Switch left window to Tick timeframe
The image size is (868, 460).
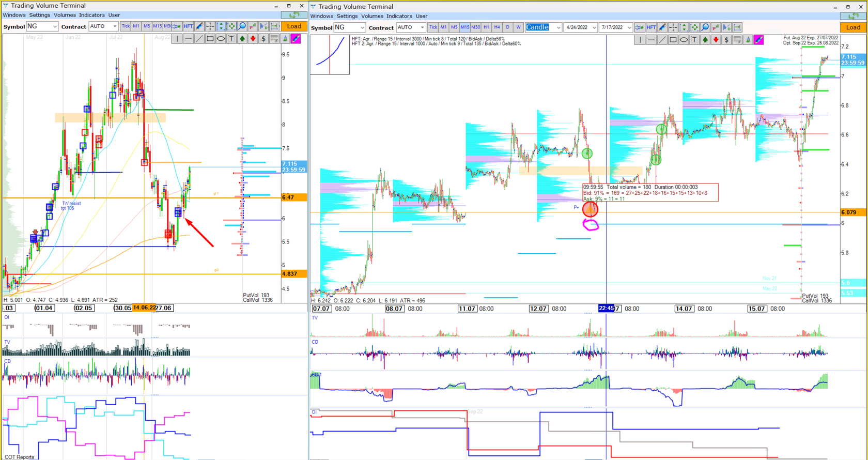point(126,26)
